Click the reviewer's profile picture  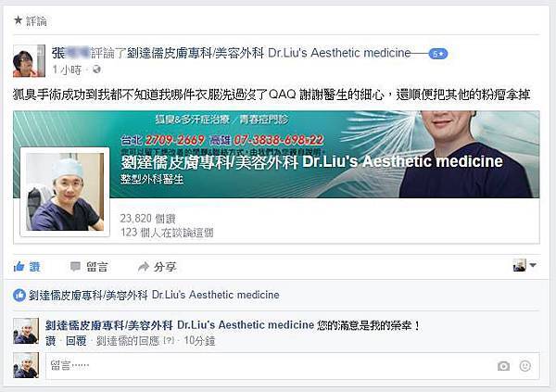(x=29, y=60)
